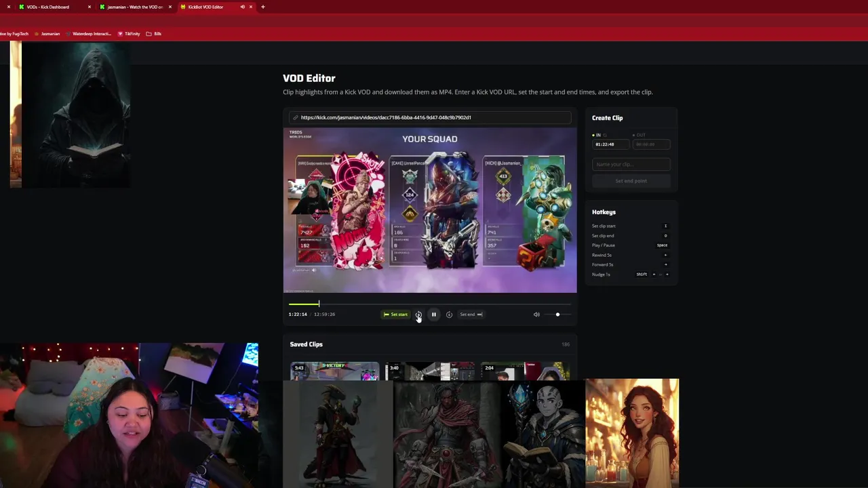
Task: Click the I hotkey key for clip start
Action: coord(665,226)
